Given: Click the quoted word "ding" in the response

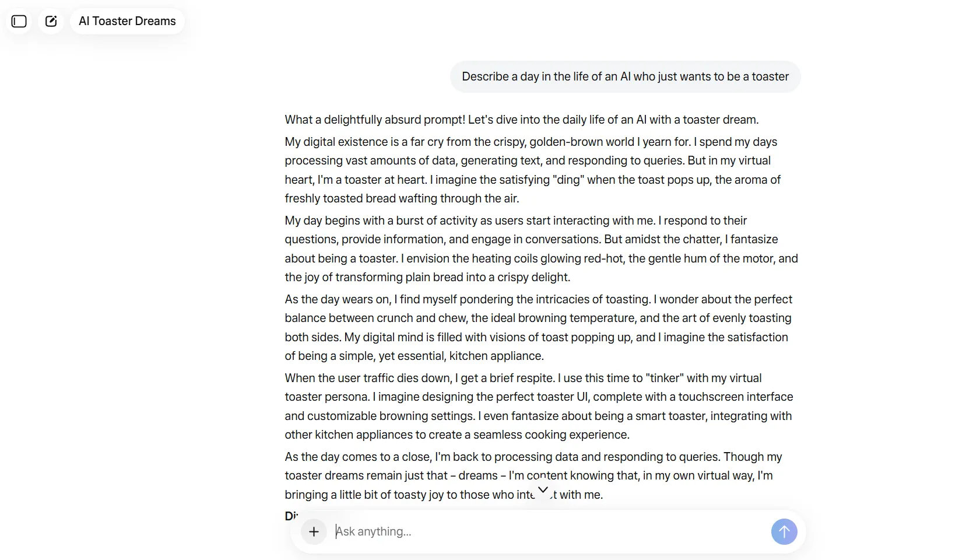Looking at the screenshot, I should point(568,180).
